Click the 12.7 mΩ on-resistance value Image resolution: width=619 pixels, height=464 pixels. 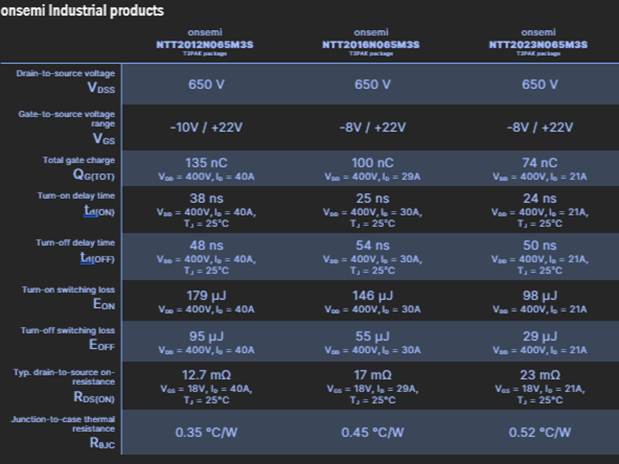click(206, 374)
